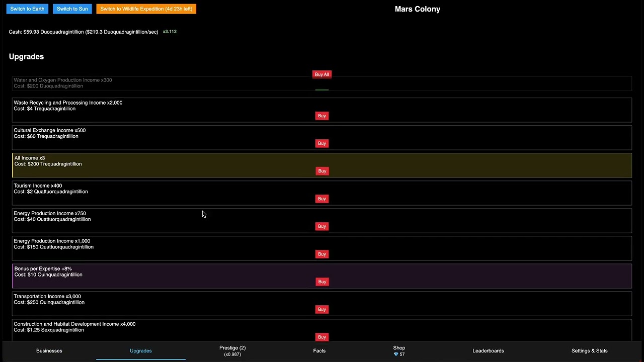Click Tourism Income x400 label
Viewport: 644px width, 362px height.
point(38,186)
